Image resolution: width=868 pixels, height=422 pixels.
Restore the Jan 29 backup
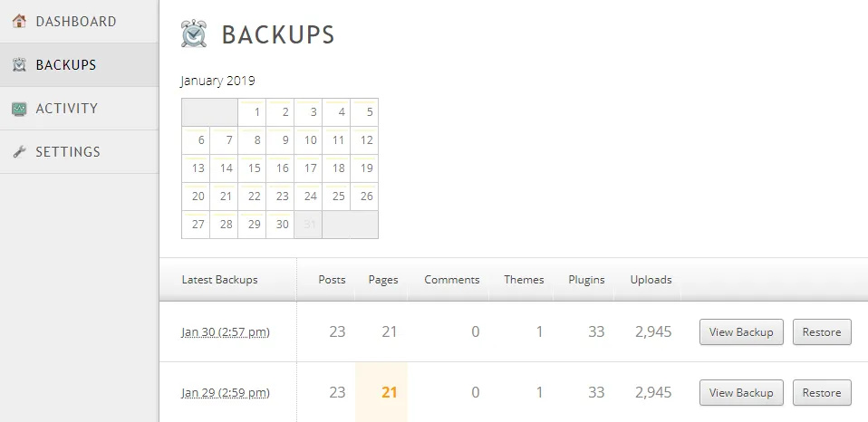(x=822, y=393)
